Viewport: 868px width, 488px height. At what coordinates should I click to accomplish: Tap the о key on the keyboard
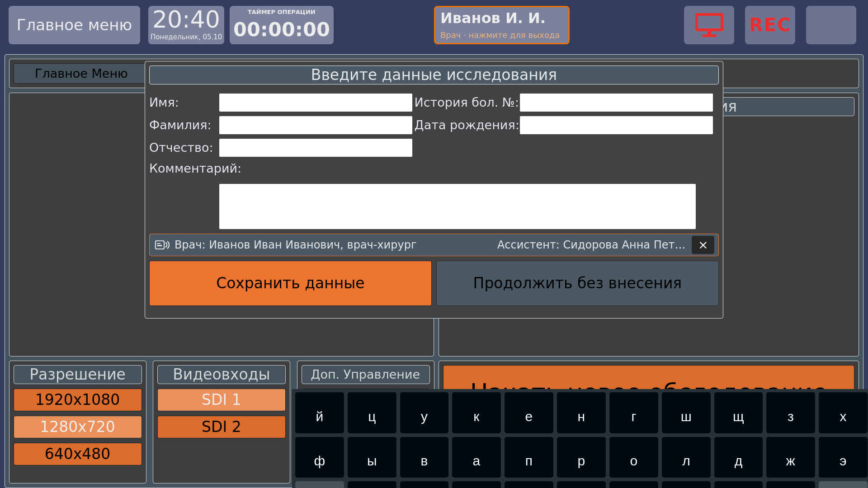click(x=634, y=457)
